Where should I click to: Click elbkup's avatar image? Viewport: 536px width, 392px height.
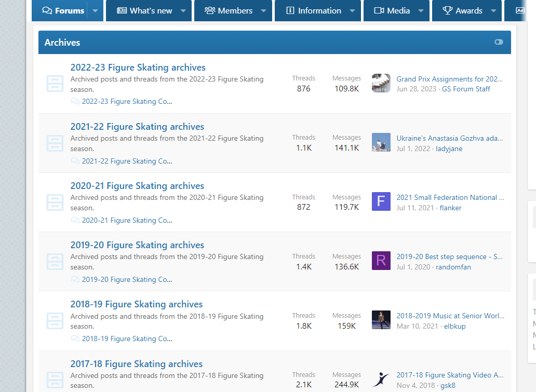381,320
